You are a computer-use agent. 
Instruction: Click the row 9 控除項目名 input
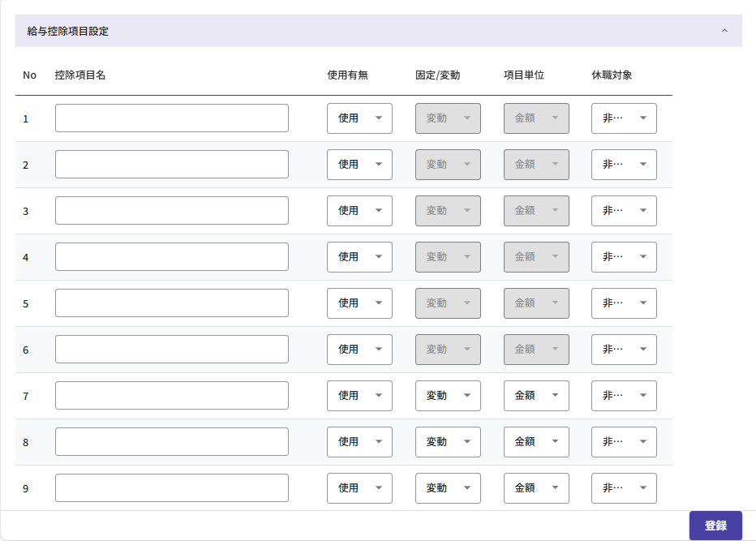coord(171,488)
